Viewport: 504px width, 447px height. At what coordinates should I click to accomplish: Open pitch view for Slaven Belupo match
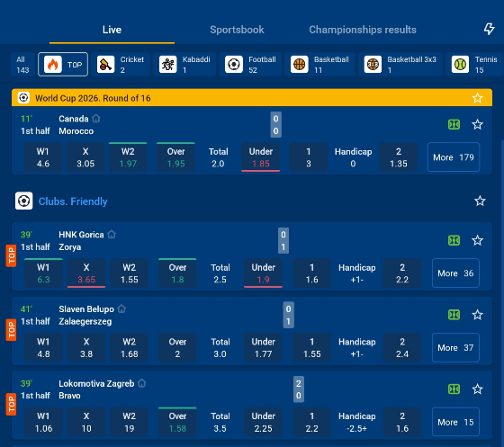tap(454, 315)
